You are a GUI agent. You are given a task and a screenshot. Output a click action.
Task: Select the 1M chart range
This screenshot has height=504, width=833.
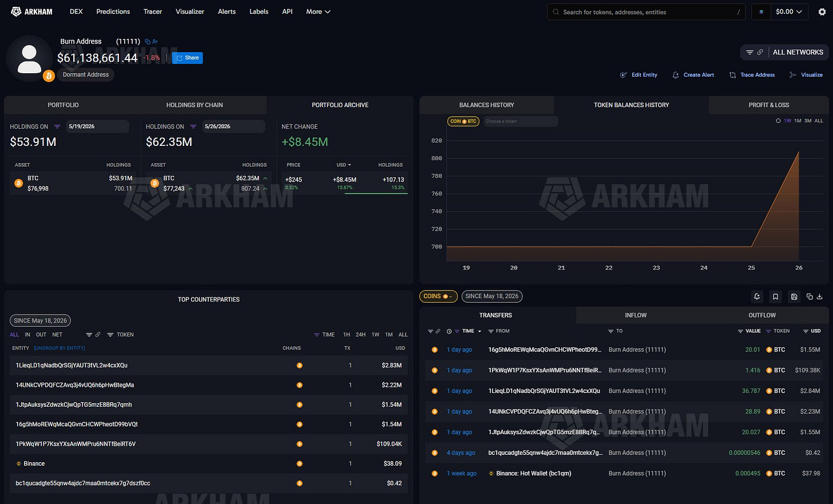point(798,121)
